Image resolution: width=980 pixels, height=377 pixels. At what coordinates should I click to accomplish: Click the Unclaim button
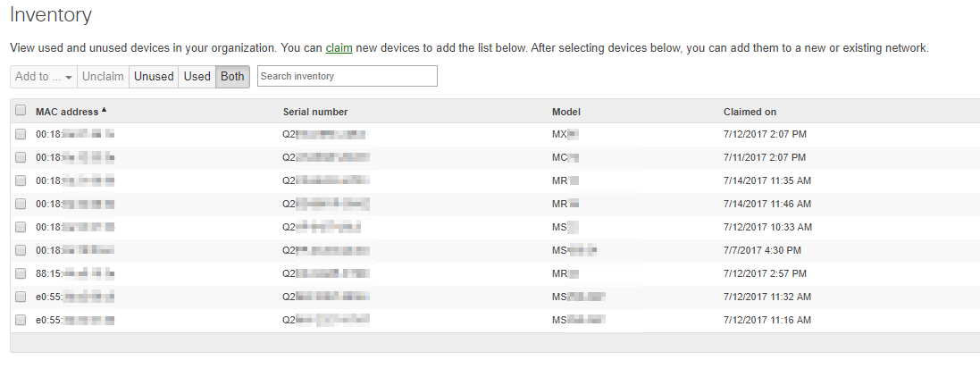point(103,77)
